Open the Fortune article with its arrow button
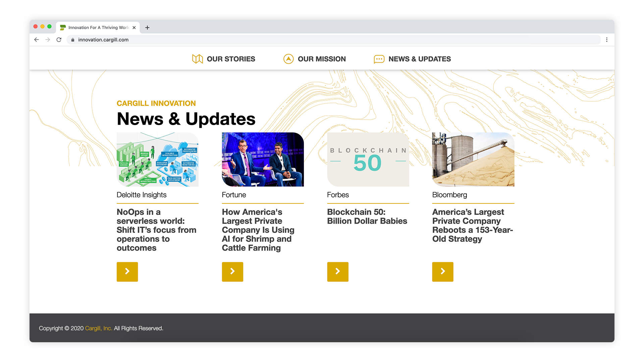 tap(232, 271)
